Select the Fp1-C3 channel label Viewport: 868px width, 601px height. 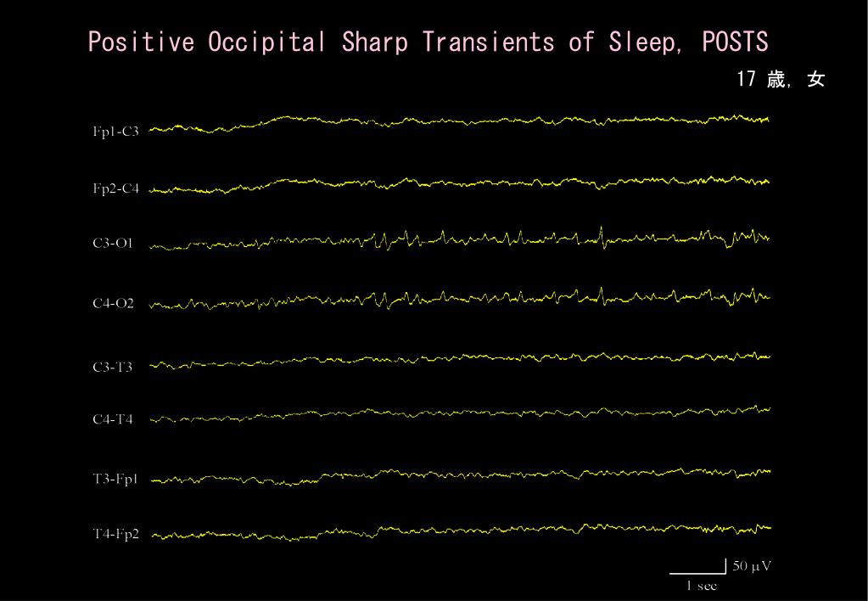[115, 132]
